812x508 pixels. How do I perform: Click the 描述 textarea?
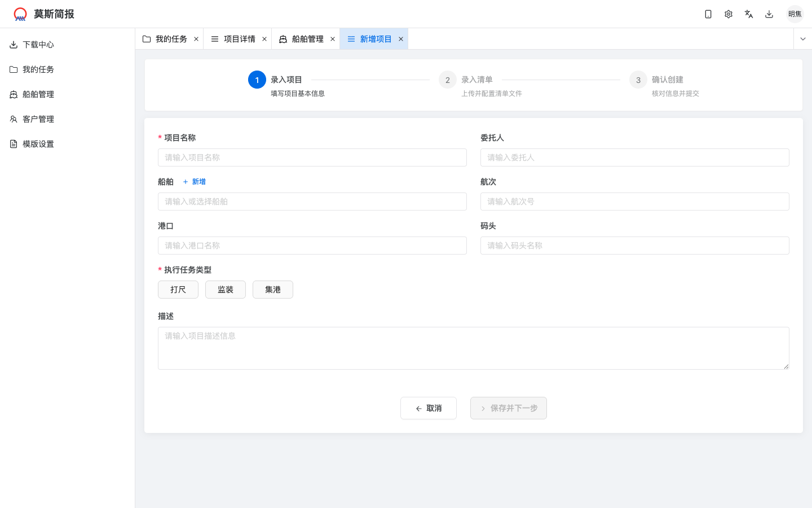tap(474, 348)
